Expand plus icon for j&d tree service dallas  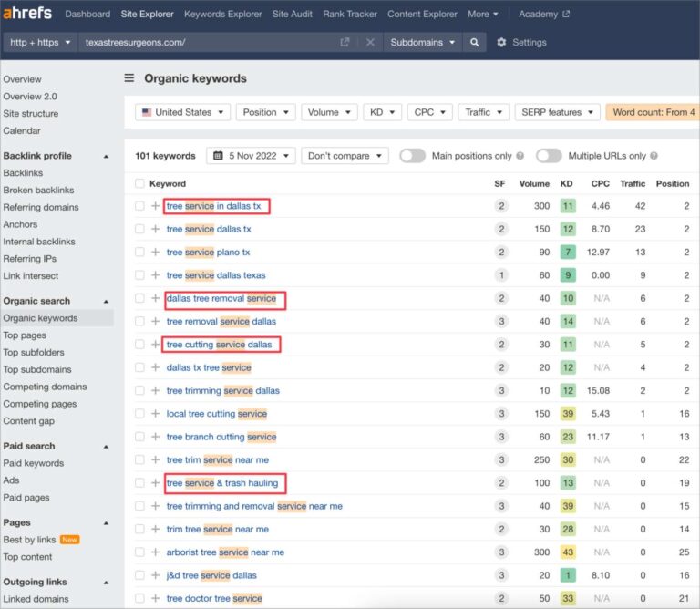coord(155,575)
